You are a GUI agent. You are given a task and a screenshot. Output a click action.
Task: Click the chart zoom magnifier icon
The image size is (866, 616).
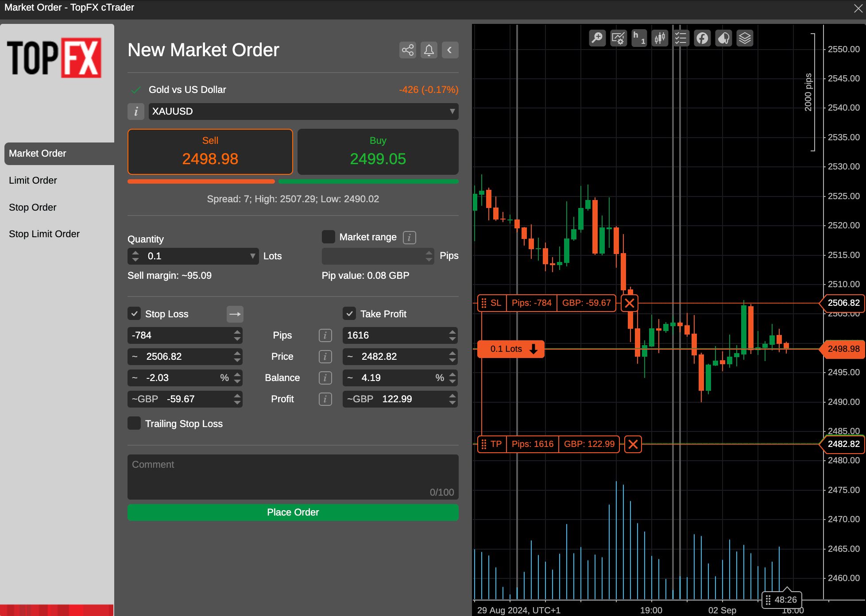(597, 38)
